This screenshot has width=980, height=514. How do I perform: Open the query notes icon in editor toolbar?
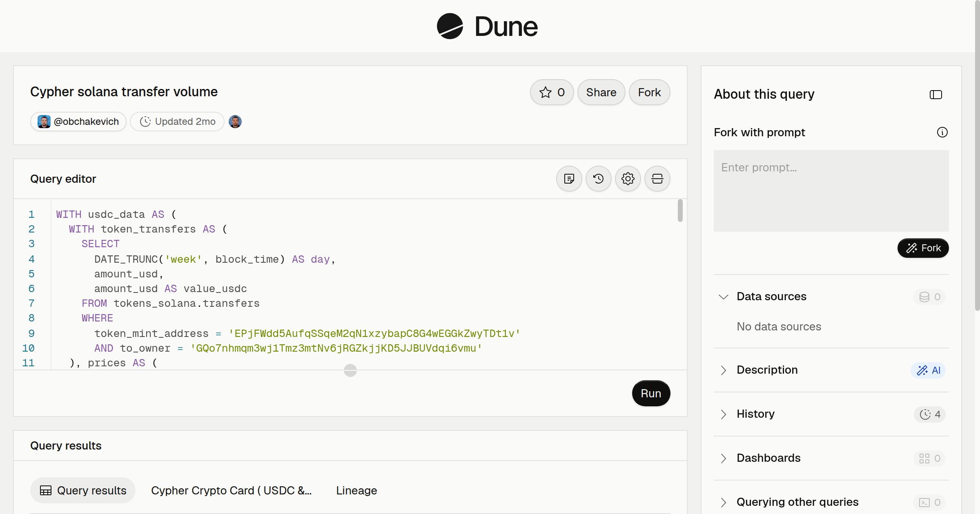pos(569,179)
